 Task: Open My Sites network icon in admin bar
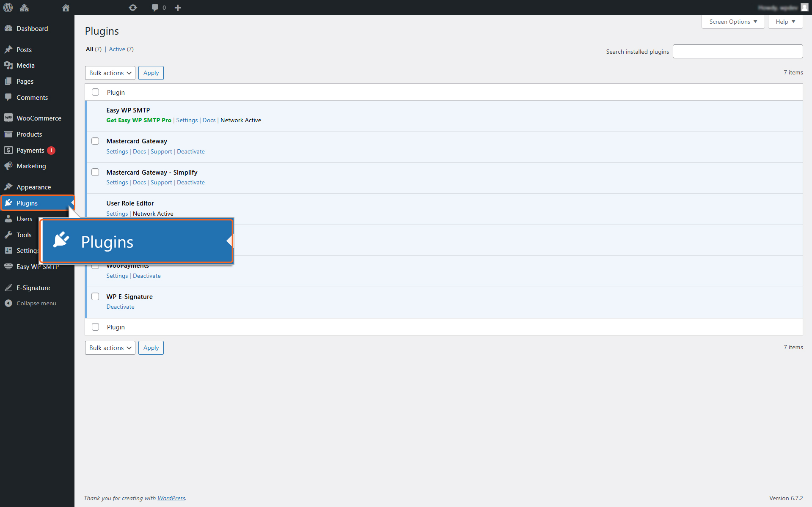pyautogui.click(x=24, y=8)
